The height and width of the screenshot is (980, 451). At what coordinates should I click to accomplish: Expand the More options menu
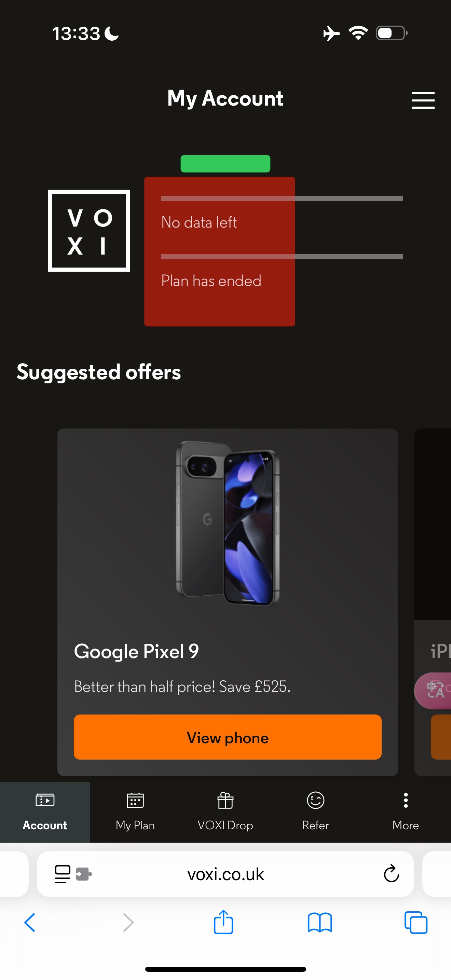coord(406,812)
